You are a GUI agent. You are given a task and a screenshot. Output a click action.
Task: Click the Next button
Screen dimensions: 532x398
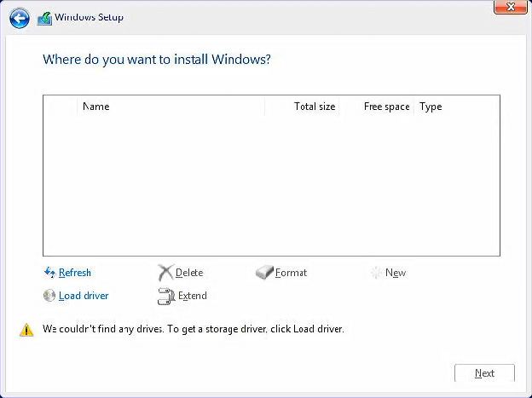[x=484, y=373]
